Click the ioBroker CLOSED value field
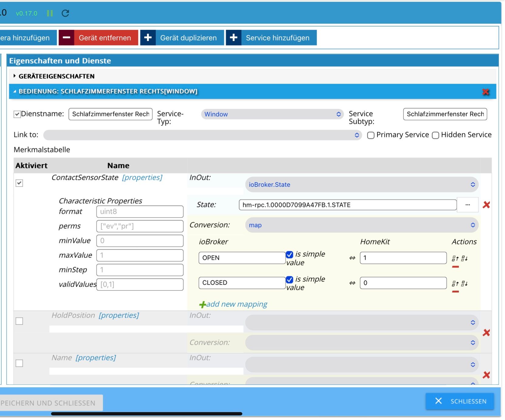 242,283
